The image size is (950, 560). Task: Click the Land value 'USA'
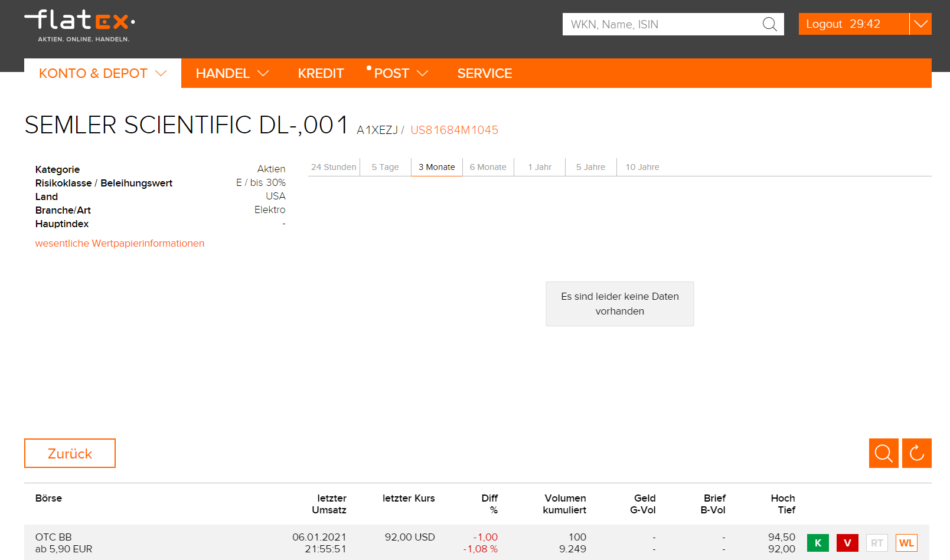point(276,196)
